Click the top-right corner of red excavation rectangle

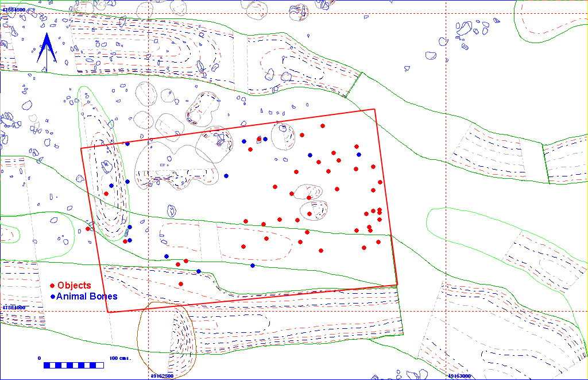point(374,110)
